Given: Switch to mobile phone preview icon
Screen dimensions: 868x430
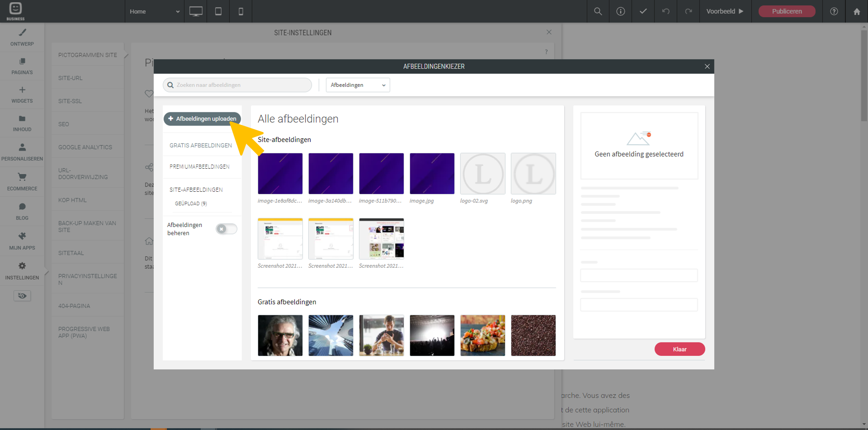Looking at the screenshot, I should pos(241,11).
